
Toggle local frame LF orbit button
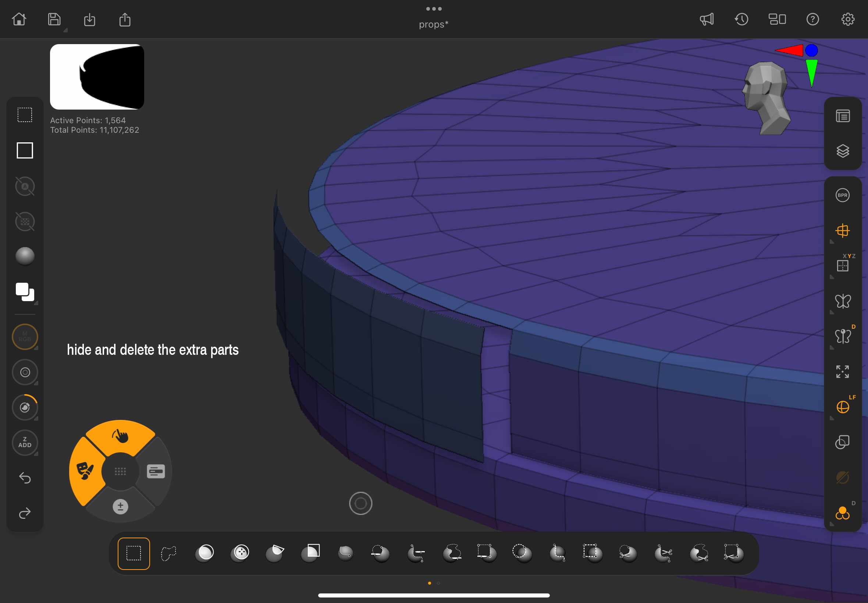pos(842,407)
